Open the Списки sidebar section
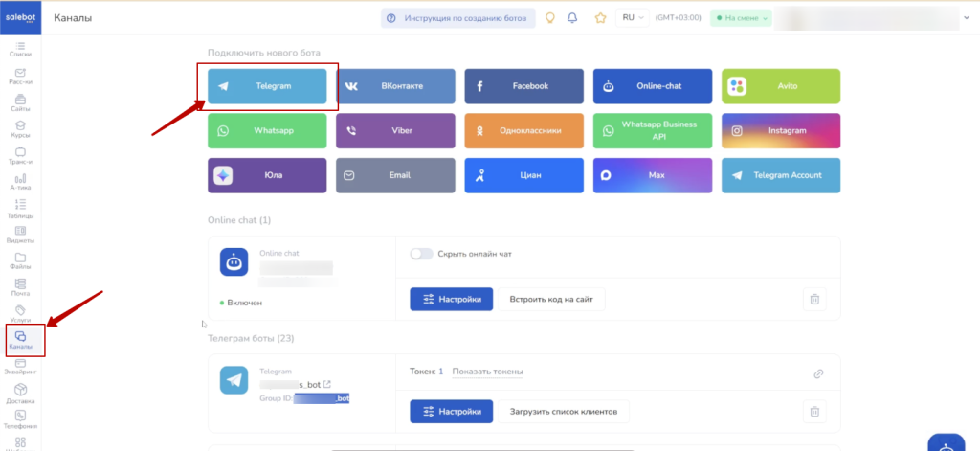The height and width of the screenshot is (451, 980). click(21, 49)
